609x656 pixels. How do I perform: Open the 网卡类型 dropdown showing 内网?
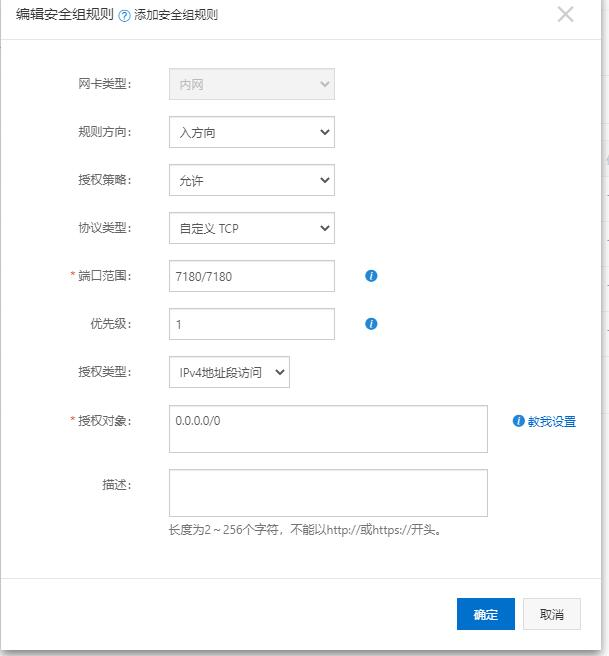click(x=251, y=85)
